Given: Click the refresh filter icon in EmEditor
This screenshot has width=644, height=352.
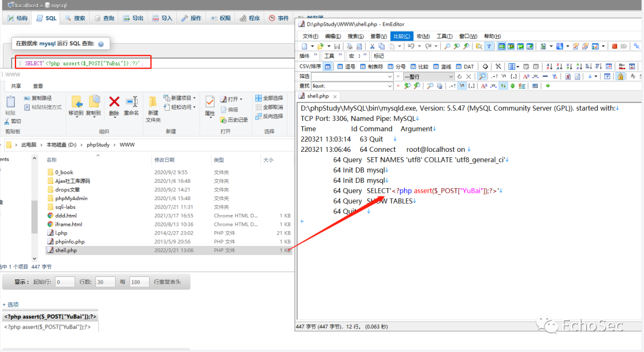Looking at the screenshot, I should [x=460, y=76].
